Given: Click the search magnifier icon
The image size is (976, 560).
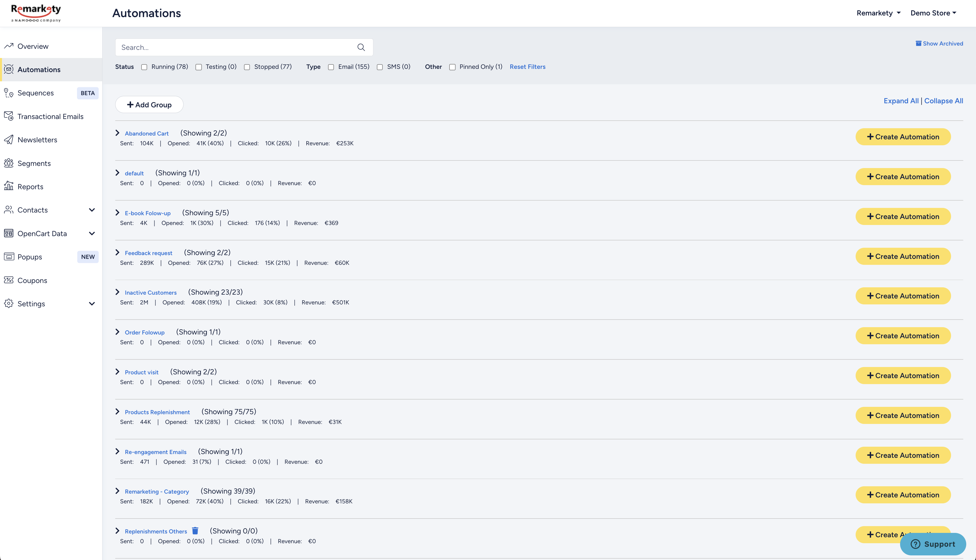Looking at the screenshot, I should click(361, 47).
